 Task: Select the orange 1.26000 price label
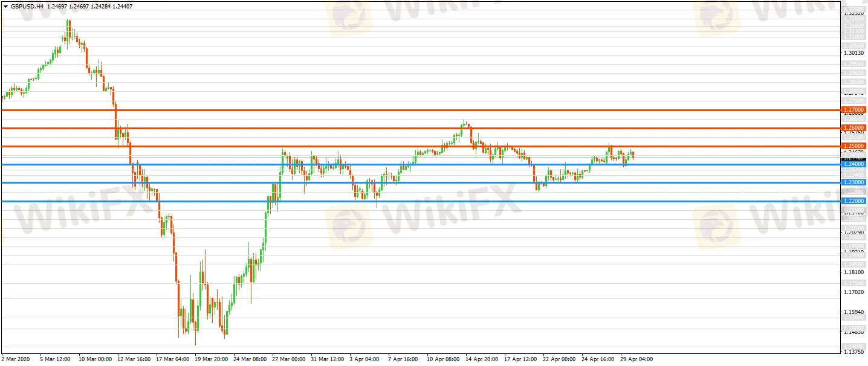click(x=853, y=128)
